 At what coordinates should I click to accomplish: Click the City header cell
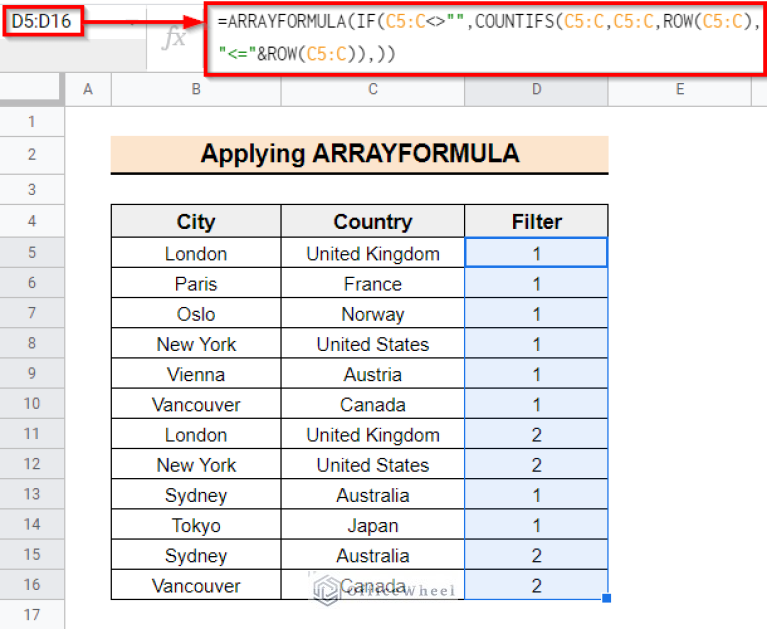click(x=196, y=221)
